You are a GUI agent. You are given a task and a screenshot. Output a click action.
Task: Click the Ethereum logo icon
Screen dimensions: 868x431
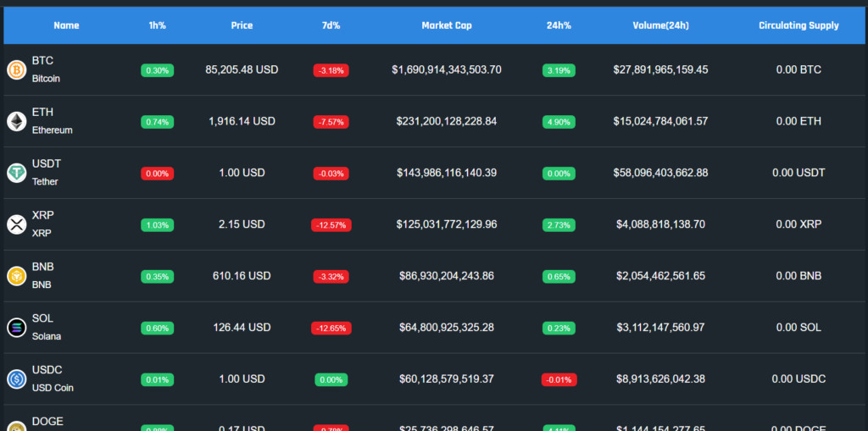pyautogui.click(x=17, y=121)
